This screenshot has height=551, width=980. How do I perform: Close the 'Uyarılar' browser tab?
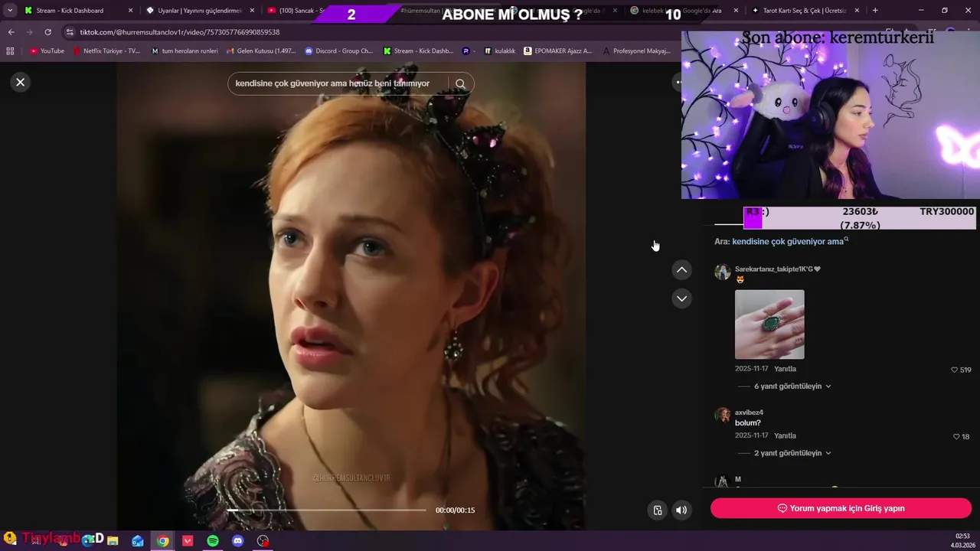pyautogui.click(x=252, y=11)
